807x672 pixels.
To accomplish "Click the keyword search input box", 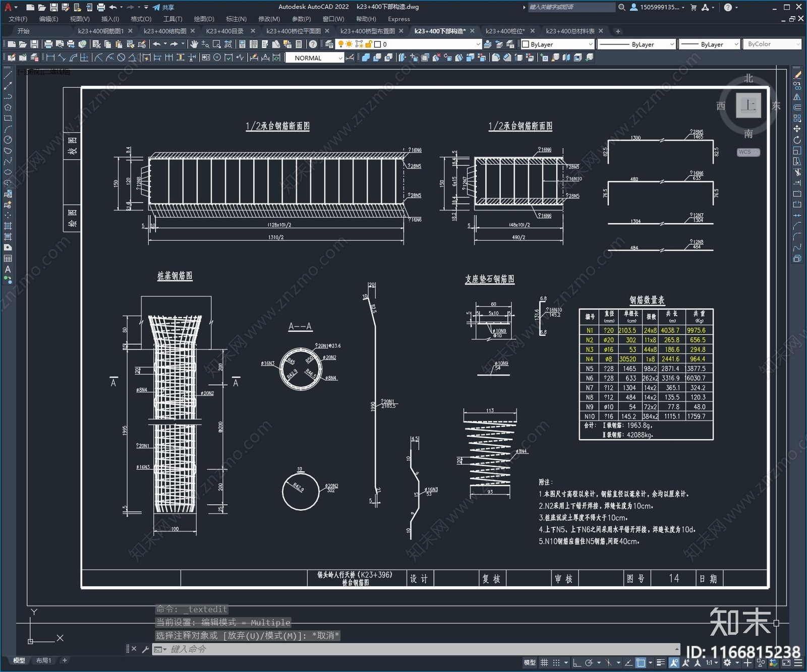I will point(571,7).
